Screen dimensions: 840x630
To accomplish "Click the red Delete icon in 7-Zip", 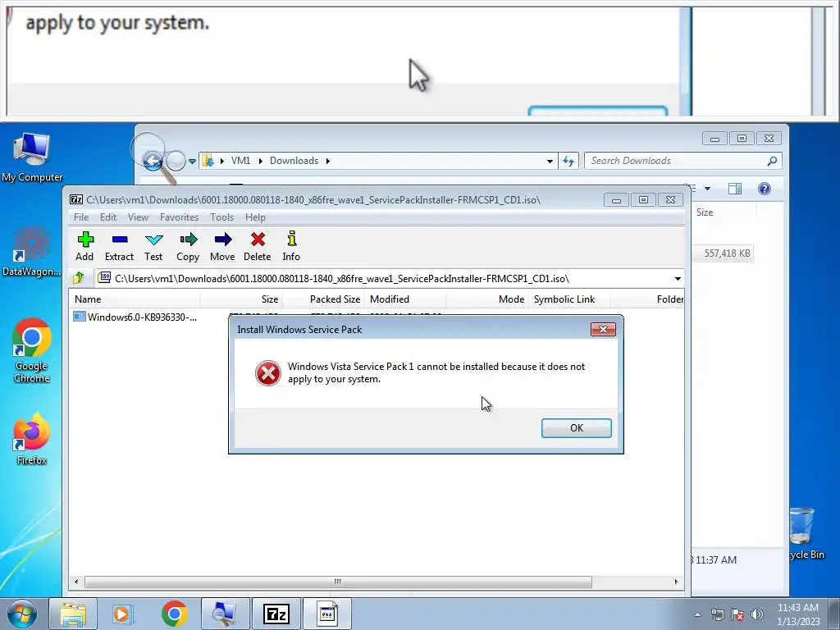I will click(x=257, y=246).
